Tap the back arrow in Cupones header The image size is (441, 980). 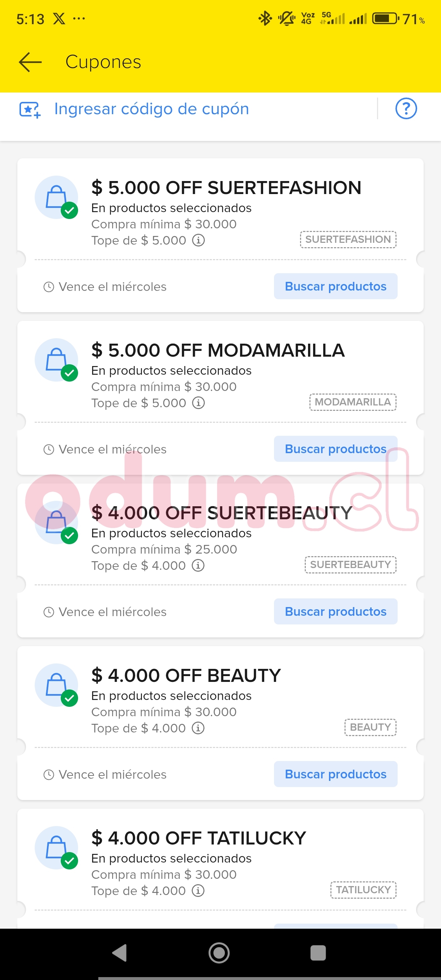(30, 62)
